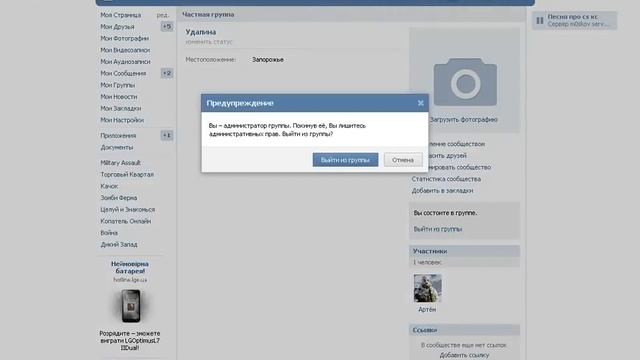Launch Копатель Онлайн app
Screen dimensions: 640x360
126,221
